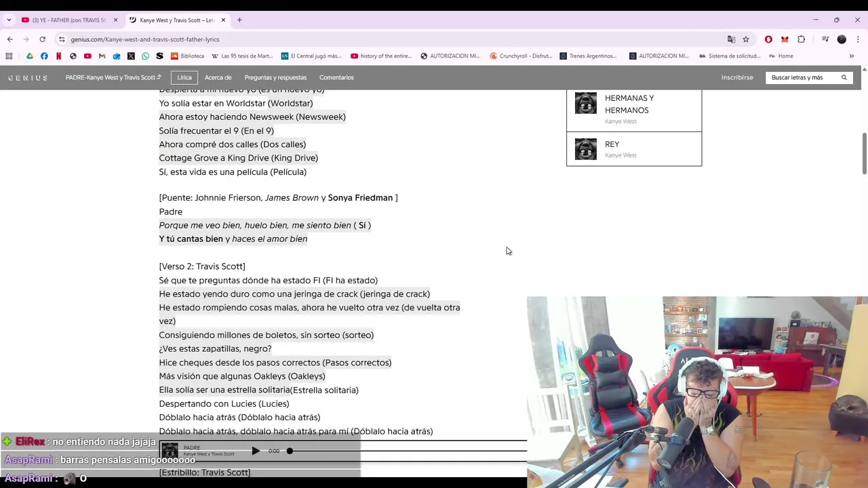
Task: Open the MetaMask fox extension
Action: click(785, 39)
